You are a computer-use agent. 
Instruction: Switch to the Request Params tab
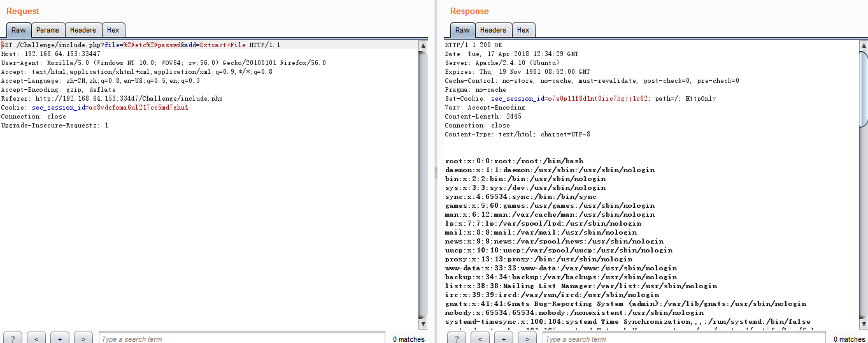[48, 30]
